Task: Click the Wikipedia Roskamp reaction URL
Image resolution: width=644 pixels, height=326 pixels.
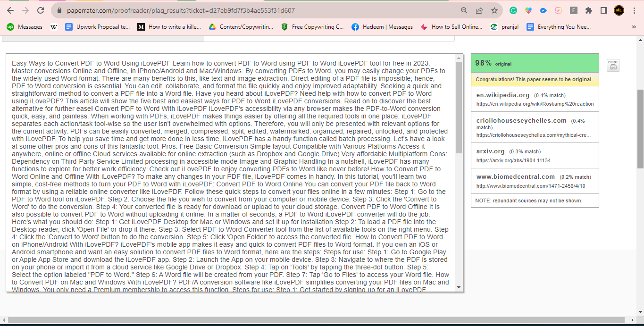Action: [535, 104]
